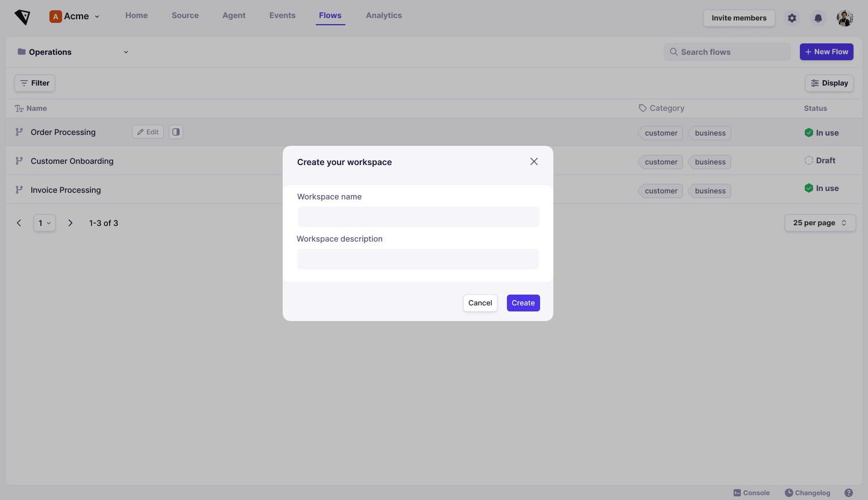Switch to the Events tab
The height and width of the screenshot is (500, 868).
[282, 16]
